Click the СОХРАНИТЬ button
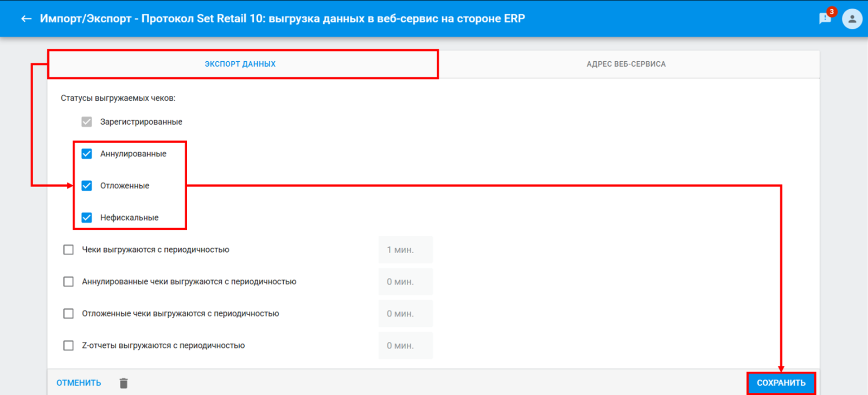Image resolution: width=868 pixels, height=395 pixels. coord(781,383)
